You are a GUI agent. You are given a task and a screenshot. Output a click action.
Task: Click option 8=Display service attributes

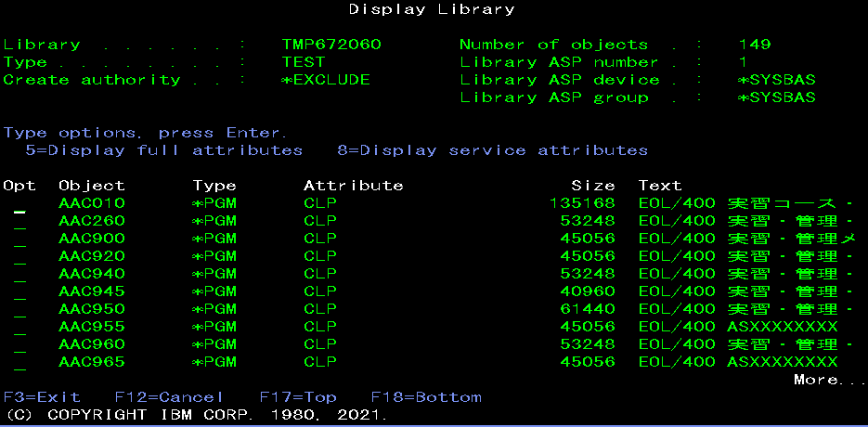pos(493,150)
